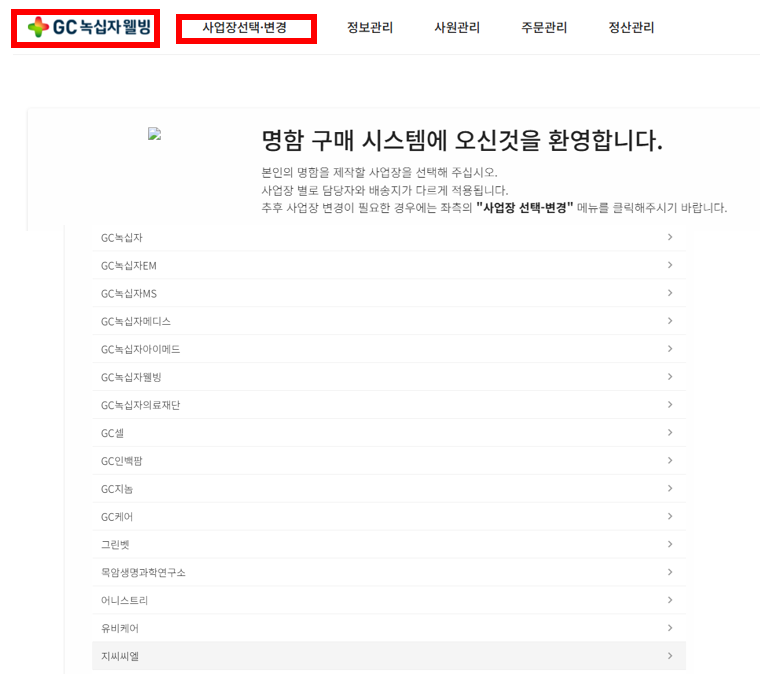
Task: Click the chevron on the GC녹십자 row
Action: click(x=670, y=237)
